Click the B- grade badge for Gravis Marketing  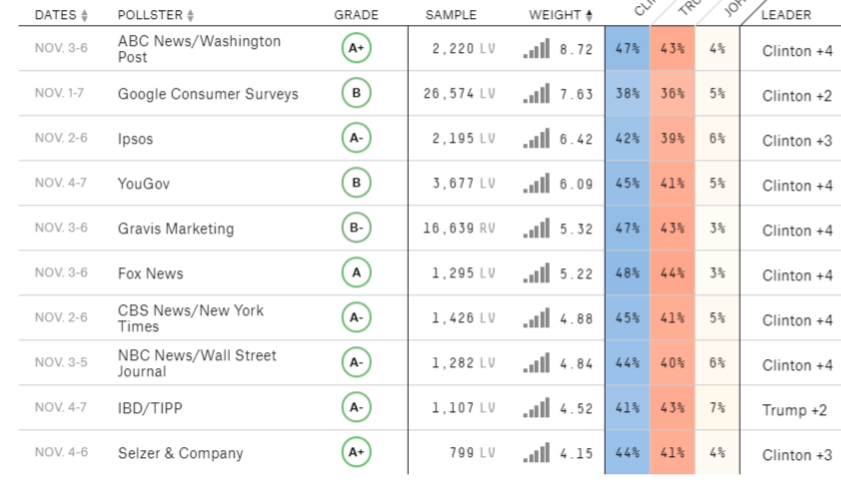click(355, 228)
